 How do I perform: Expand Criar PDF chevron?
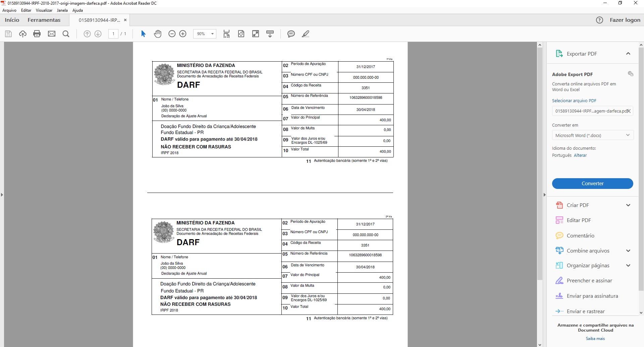(628, 205)
